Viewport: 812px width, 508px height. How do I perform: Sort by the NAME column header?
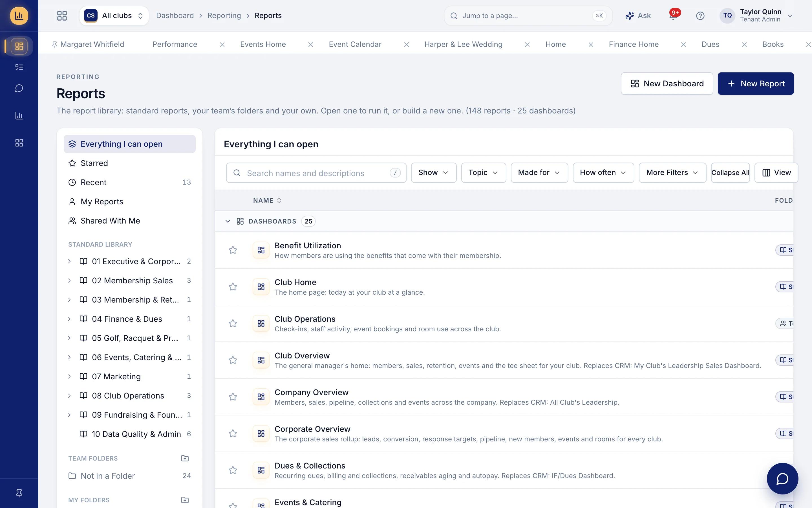(x=267, y=201)
